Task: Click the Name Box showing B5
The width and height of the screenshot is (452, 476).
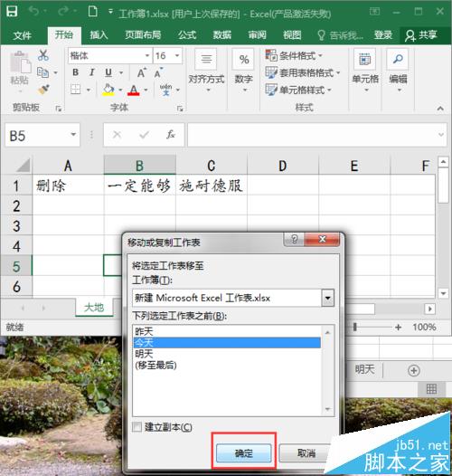Action: (37, 135)
